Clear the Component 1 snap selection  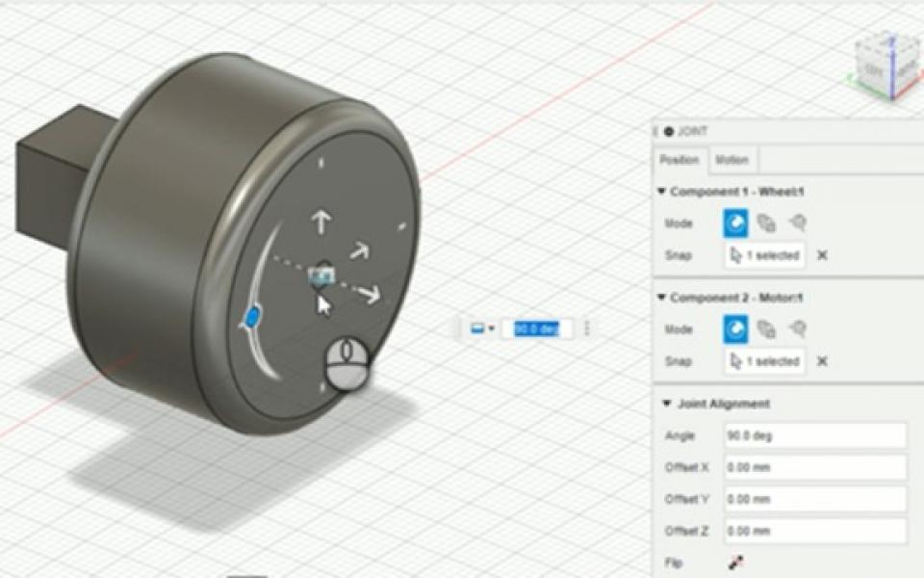(x=822, y=255)
